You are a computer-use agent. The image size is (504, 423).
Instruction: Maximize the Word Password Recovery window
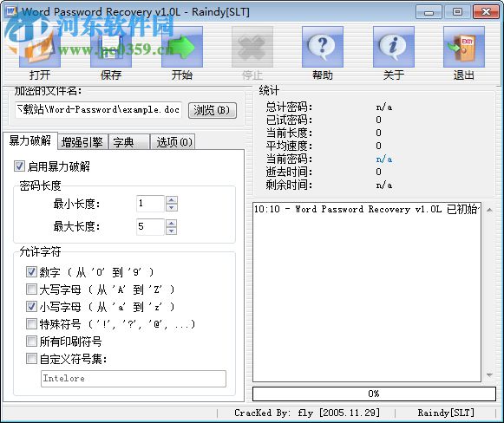[457, 12]
